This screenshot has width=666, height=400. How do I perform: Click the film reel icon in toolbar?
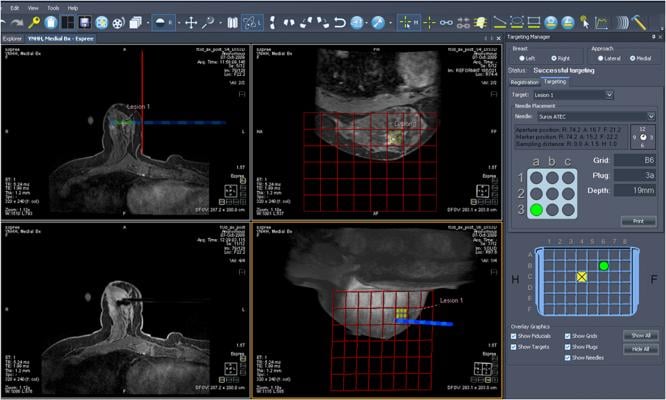click(x=118, y=22)
